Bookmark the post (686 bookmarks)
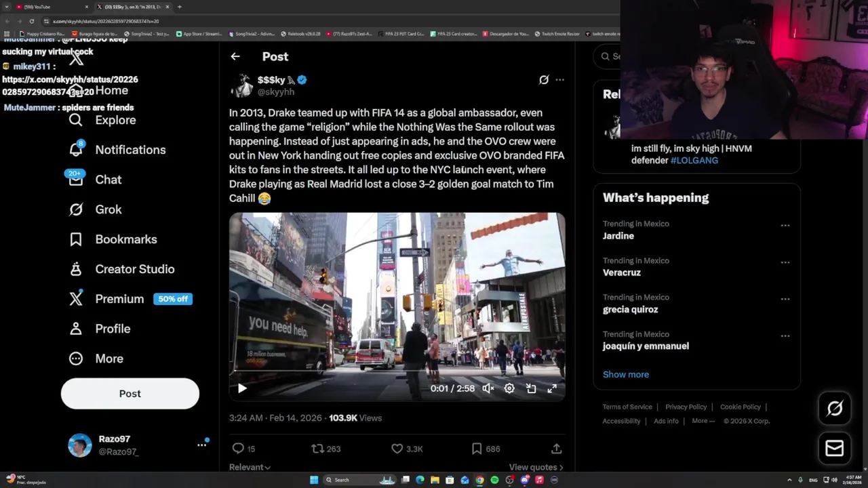The image size is (868, 488). coord(486,449)
